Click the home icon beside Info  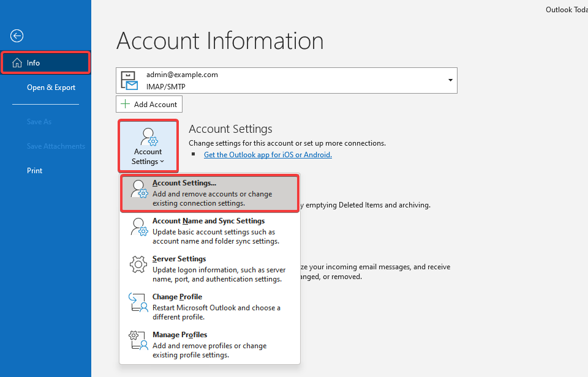[17, 63]
